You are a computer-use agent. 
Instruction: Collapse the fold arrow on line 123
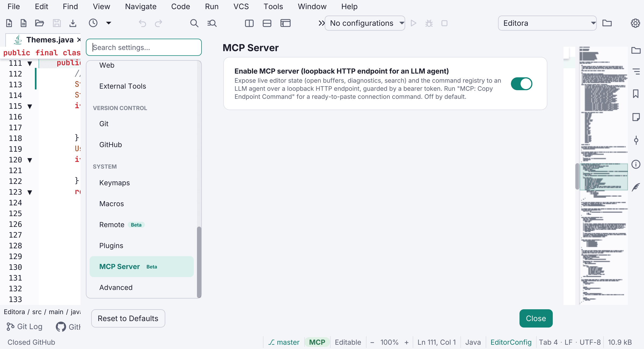30,192
